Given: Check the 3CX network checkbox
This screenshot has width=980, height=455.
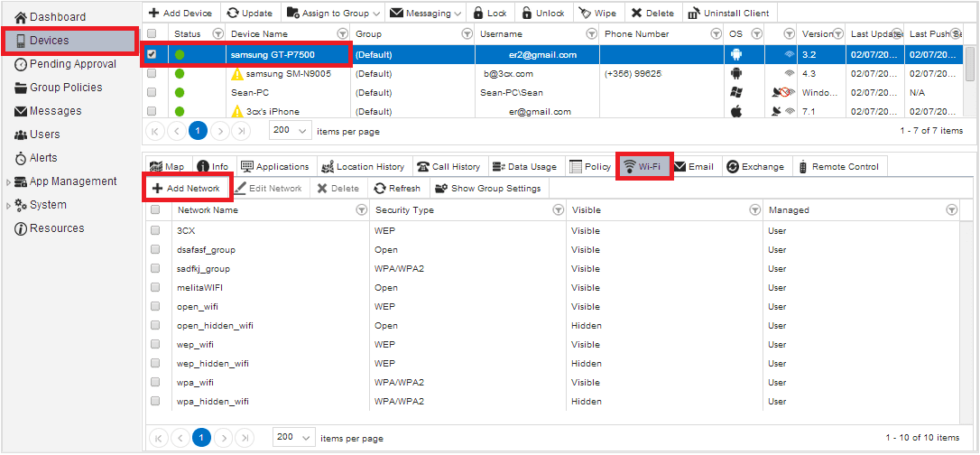Looking at the screenshot, I should 155,230.
